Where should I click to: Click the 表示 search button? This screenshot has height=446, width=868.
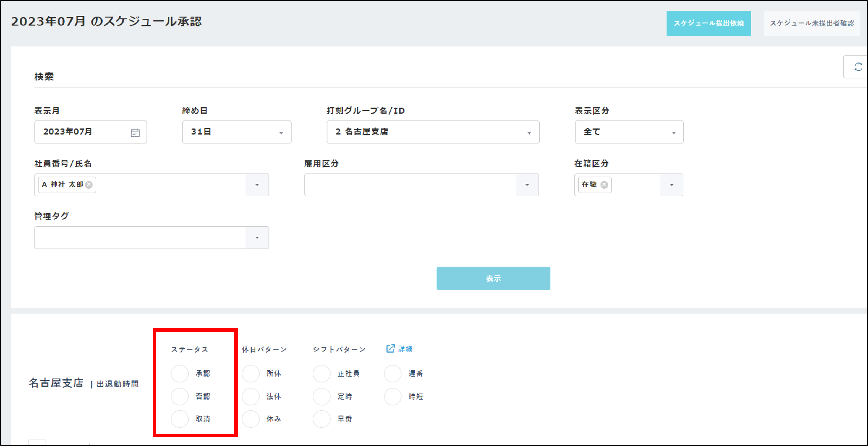click(493, 278)
